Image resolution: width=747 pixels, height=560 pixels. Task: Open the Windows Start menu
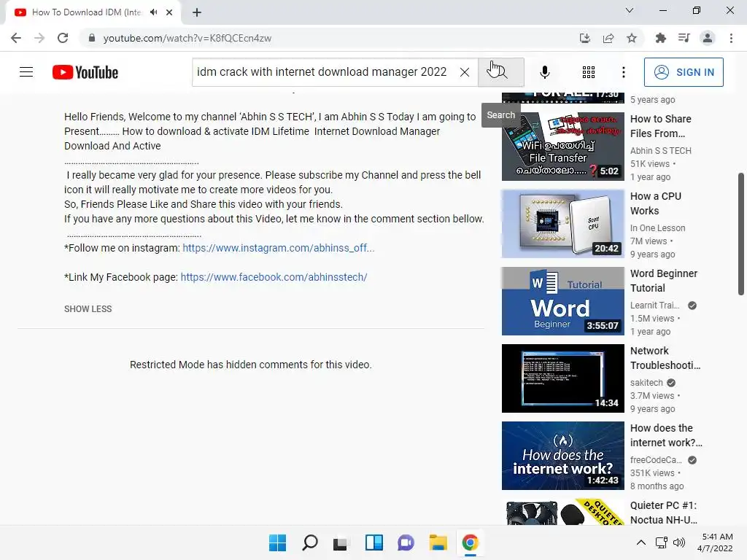tap(277, 542)
